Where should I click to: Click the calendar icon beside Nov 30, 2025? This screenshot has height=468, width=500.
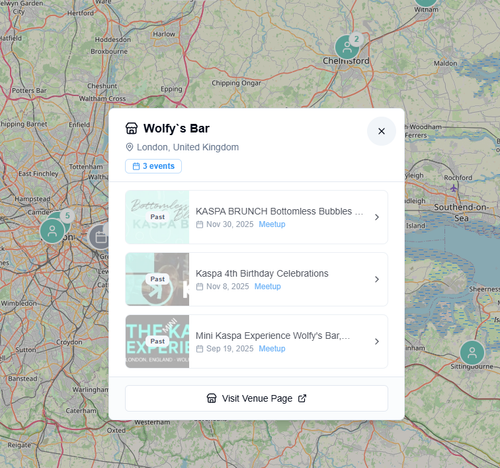point(199,224)
